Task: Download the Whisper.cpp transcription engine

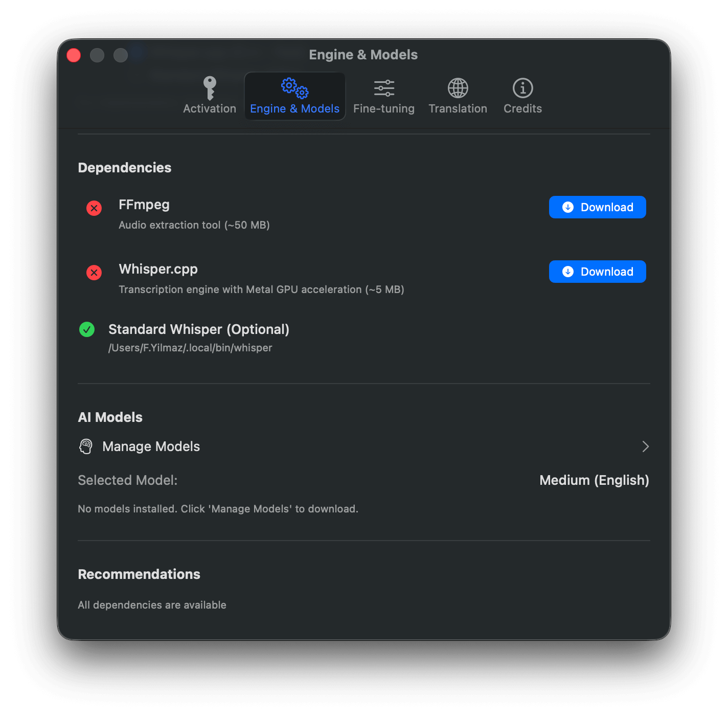Action: coord(597,272)
